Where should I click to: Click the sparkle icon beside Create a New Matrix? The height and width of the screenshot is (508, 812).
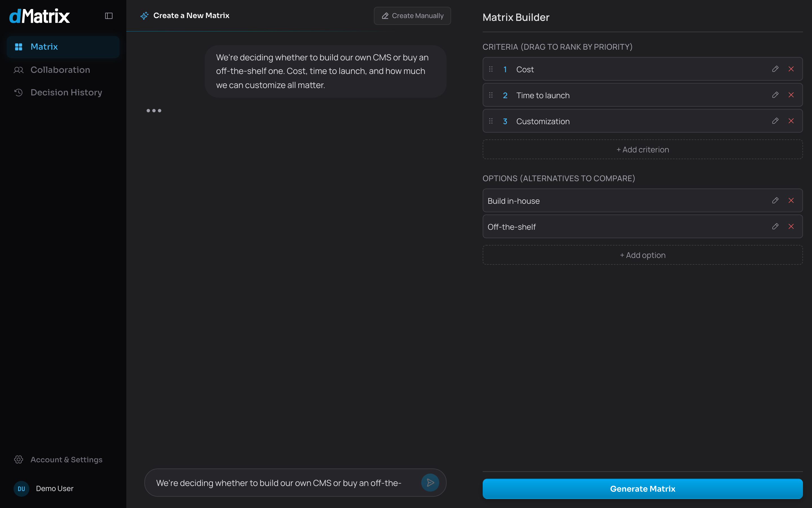(144, 16)
